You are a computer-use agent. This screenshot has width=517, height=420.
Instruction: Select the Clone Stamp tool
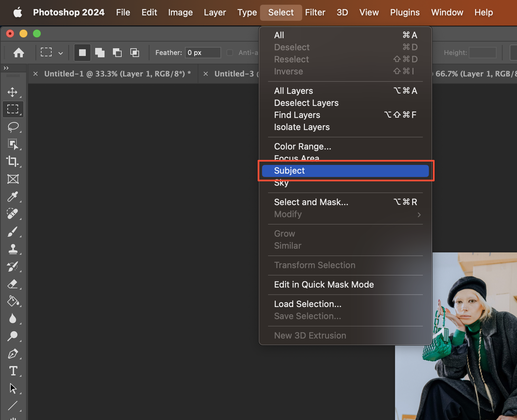click(x=13, y=249)
